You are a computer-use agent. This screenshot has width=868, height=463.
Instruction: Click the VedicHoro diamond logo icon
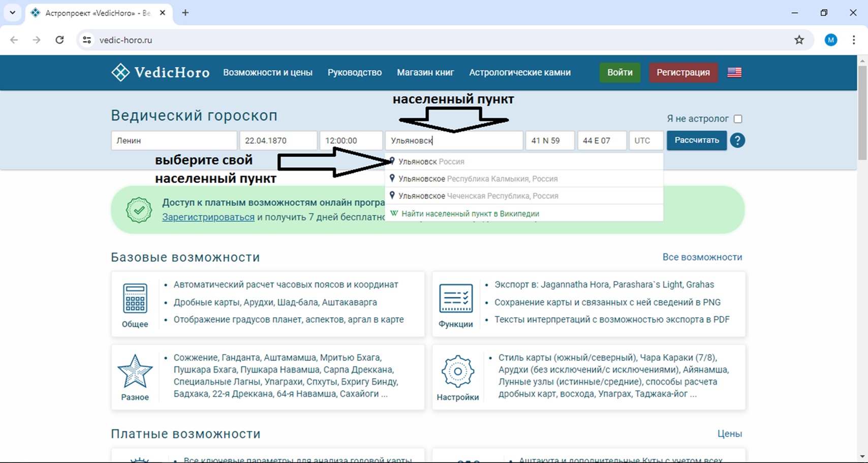pyautogui.click(x=120, y=73)
